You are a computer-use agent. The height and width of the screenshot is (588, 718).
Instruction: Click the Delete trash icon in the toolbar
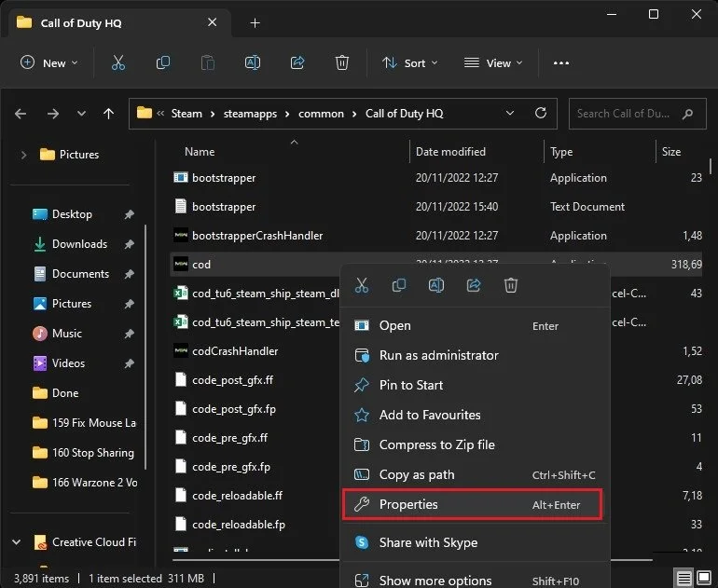(x=342, y=62)
